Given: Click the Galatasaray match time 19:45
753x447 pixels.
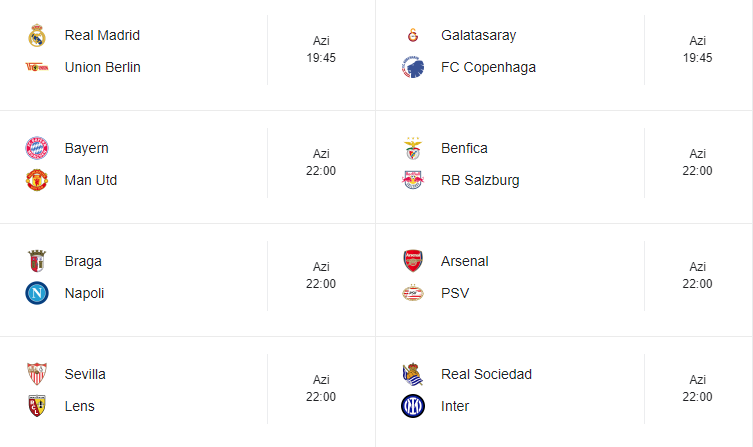Looking at the screenshot, I should coord(697,58).
